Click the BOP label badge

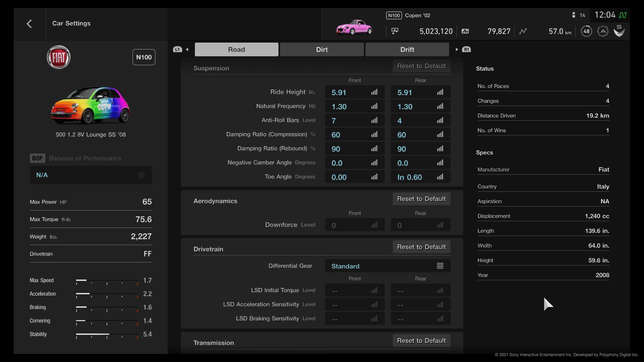37,158
